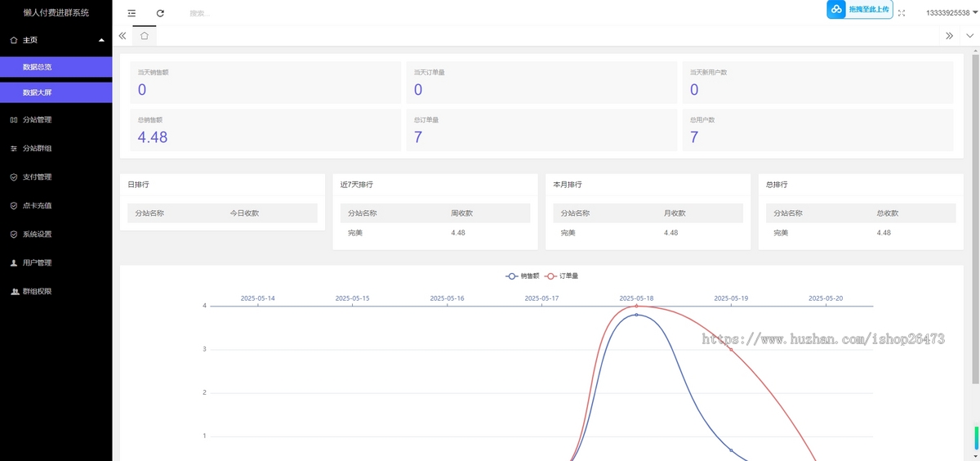This screenshot has height=461, width=980.
Task: Collapse the 主页 menu group
Action: click(101, 39)
